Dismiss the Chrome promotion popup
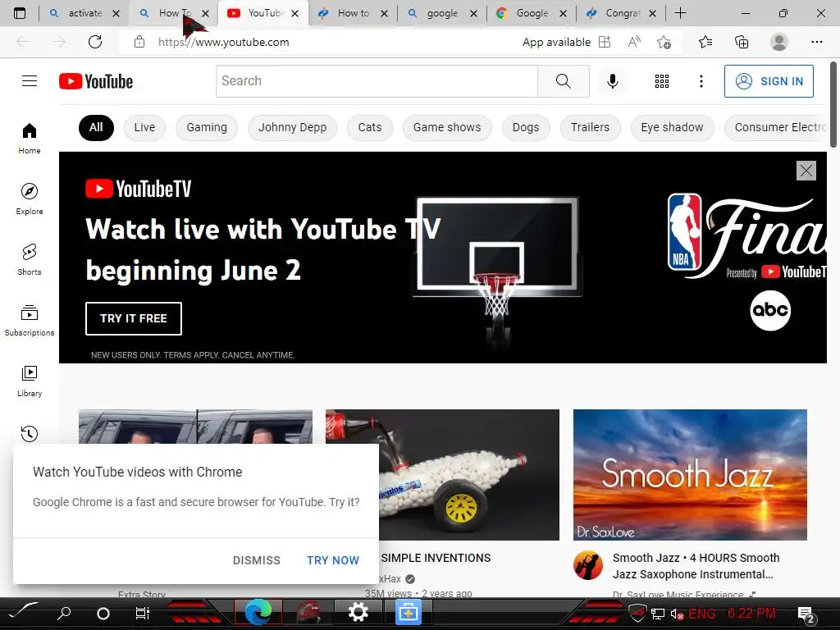Screen dimensions: 840x630 click(x=257, y=560)
